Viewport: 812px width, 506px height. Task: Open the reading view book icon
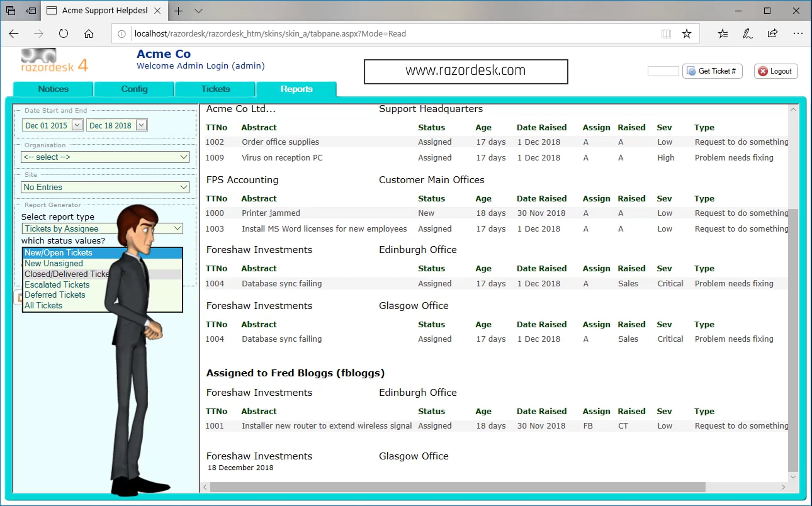coord(666,33)
